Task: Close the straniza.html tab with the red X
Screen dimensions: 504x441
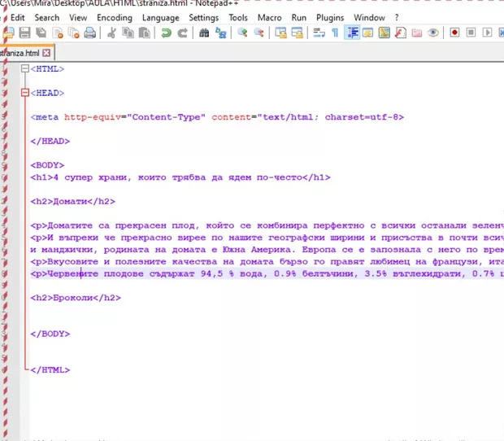Action: (x=46, y=52)
